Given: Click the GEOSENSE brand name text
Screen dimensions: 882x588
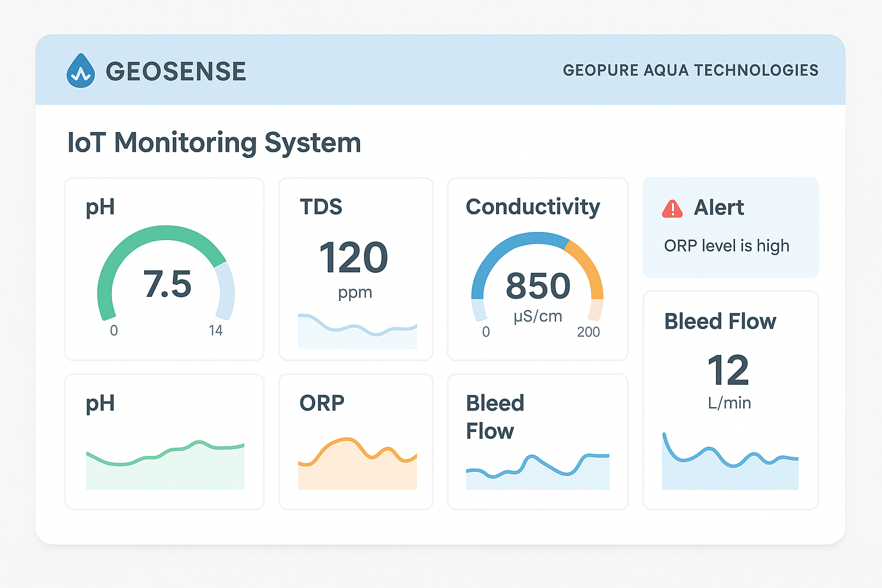Looking at the screenshot, I should (176, 72).
